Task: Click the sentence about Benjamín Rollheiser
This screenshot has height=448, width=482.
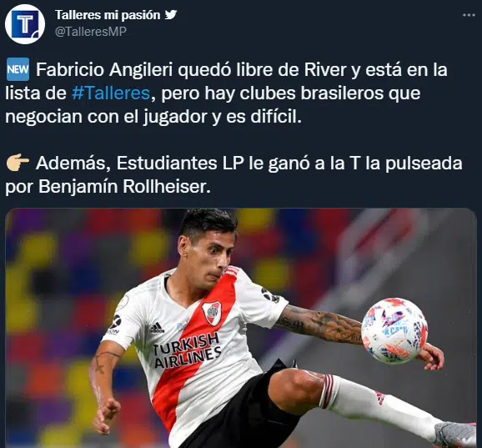Action: click(233, 174)
